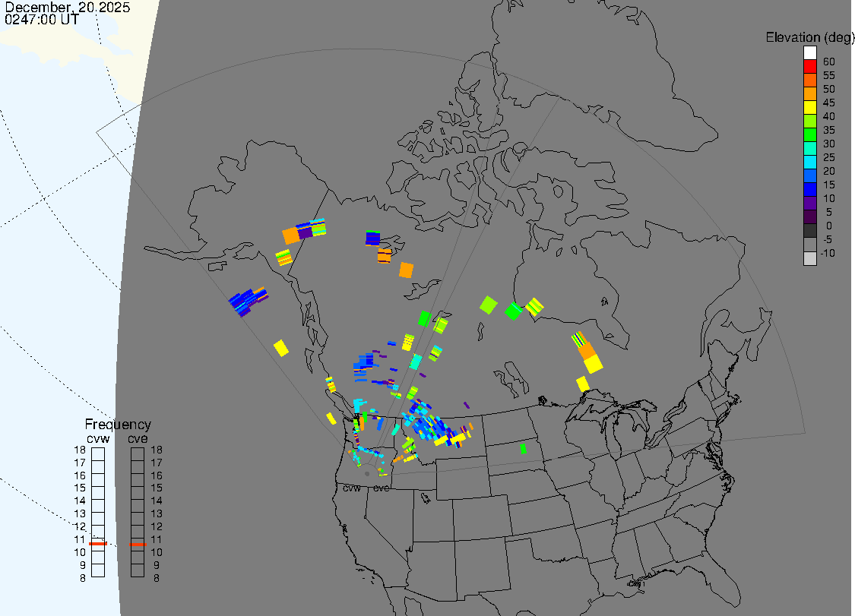Click the bottom box of the cvw frequency scale
This screenshot has width=855, height=616.
coord(98,570)
